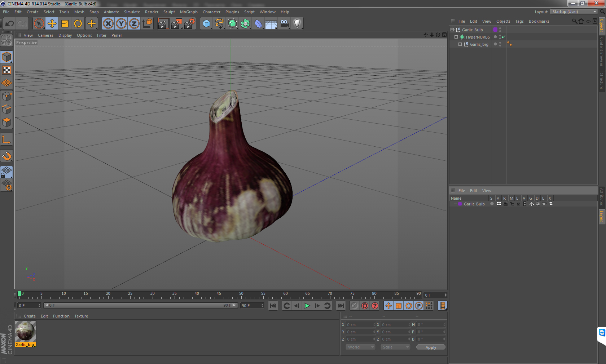Add a light object
Viewport: 606px width, 364px height.
(297, 24)
